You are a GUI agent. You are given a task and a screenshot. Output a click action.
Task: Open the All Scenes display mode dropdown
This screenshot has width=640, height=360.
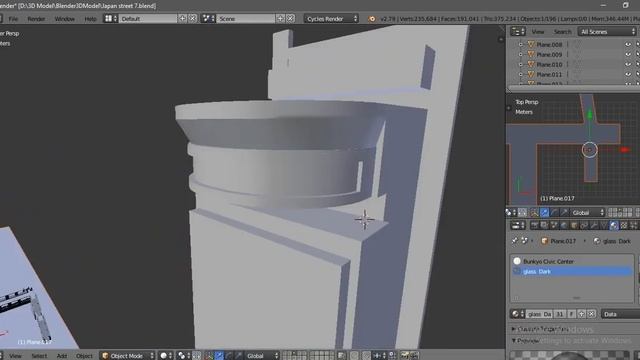coord(607,31)
